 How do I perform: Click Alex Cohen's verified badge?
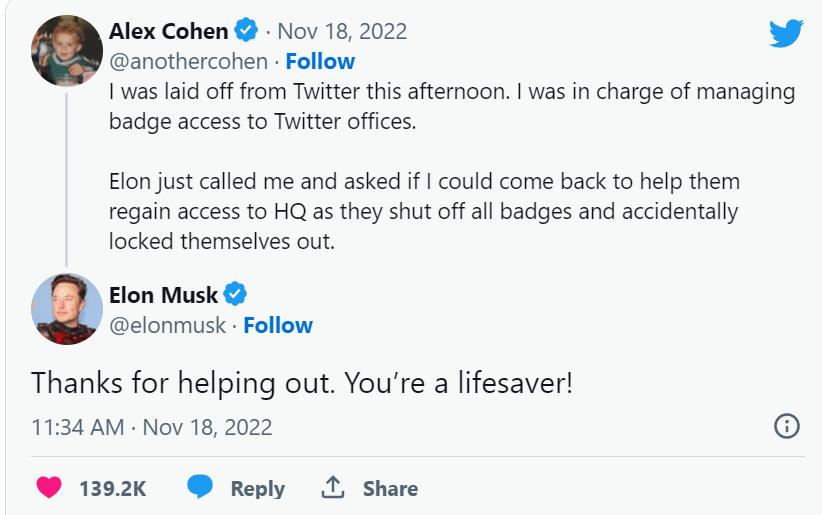coord(246,31)
